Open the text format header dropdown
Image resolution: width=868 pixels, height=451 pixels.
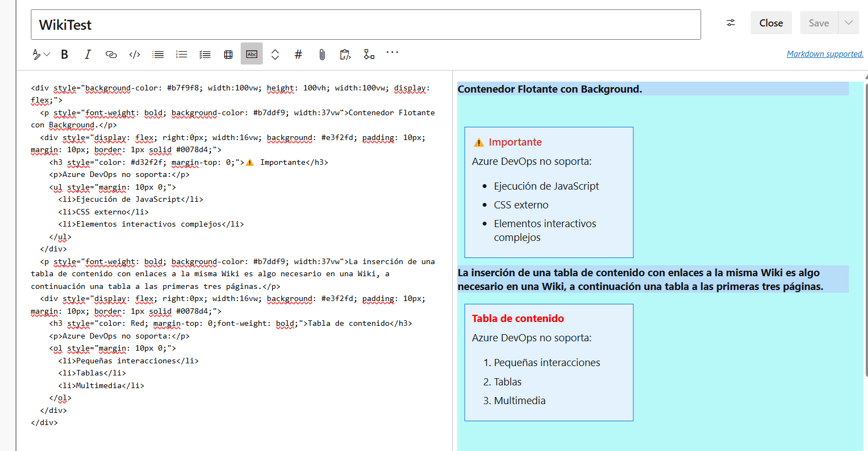[41, 54]
